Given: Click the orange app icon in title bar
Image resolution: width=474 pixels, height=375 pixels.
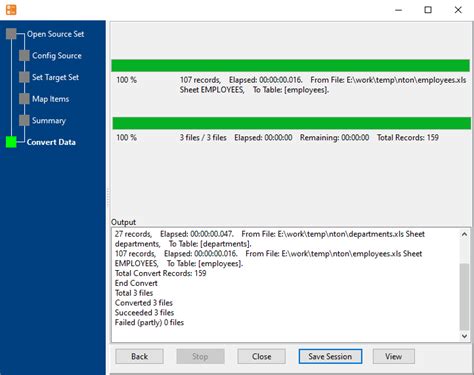Looking at the screenshot, I should [x=11, y=10].
